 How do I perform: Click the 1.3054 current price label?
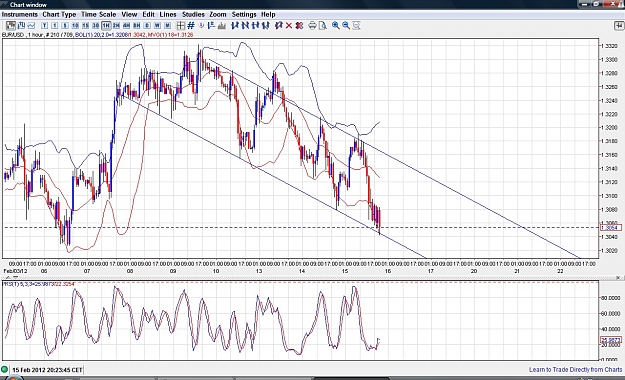611,228
